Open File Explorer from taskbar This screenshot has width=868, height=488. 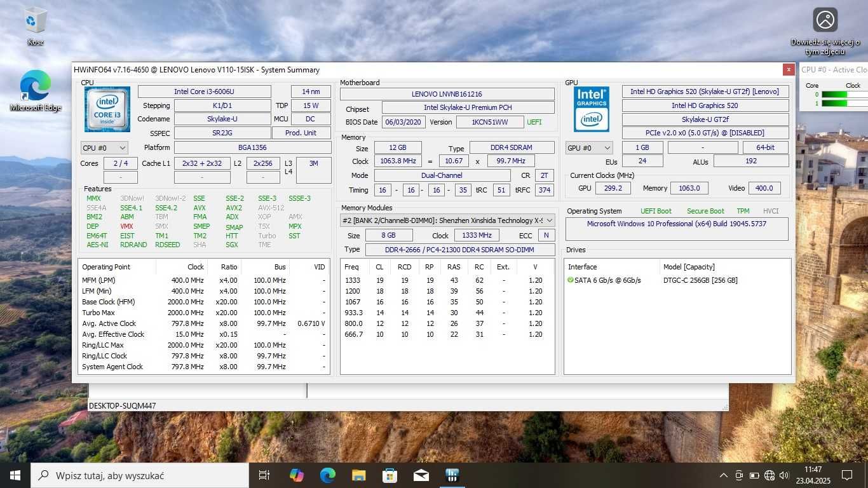pos(359,475)
